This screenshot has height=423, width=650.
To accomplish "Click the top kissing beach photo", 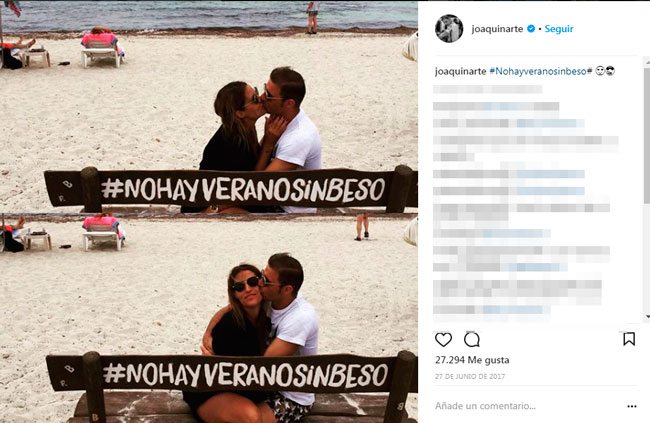I will [209, 107].
